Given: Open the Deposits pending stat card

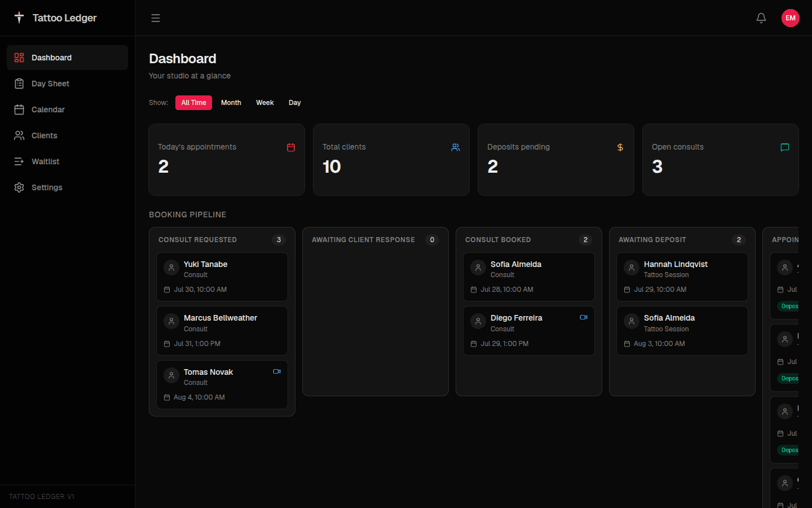Looking at the screenshot, I should [x=556, y=160].
